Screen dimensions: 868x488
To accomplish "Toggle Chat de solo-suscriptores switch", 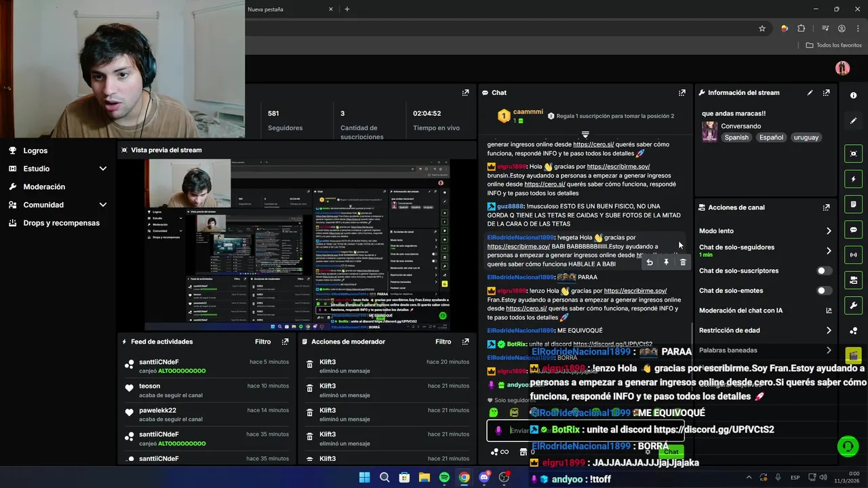I will (824, 270).
